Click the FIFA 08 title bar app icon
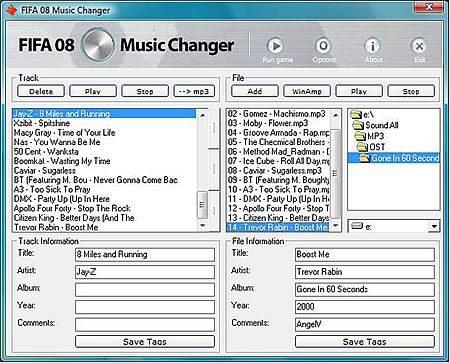Viewport: 450px width, 363px height. click(12, 10)
